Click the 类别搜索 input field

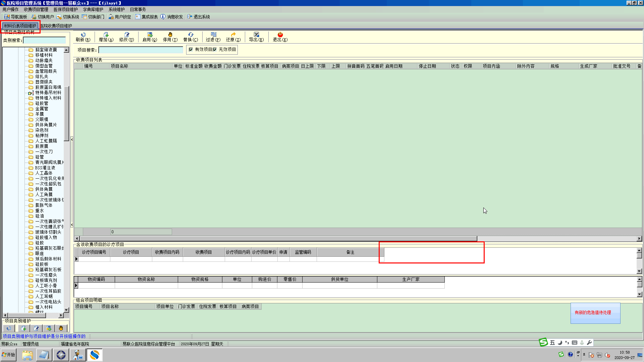[x=44, y=40]
